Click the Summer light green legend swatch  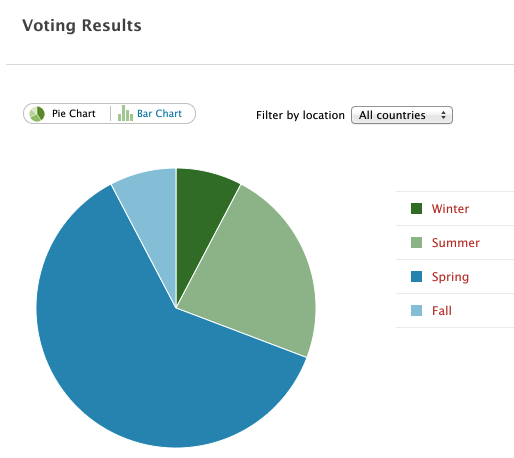tap(416, 242)
